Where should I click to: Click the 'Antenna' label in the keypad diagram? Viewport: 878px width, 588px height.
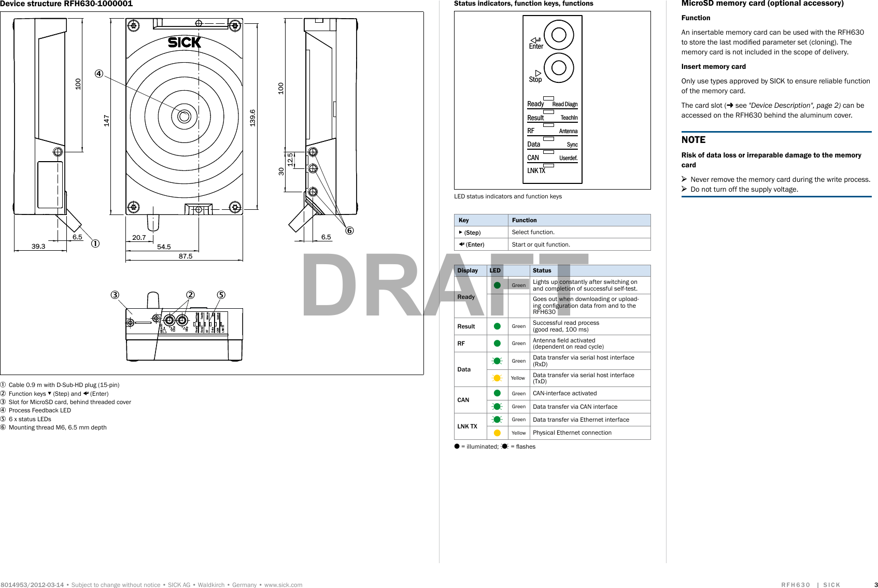[x=568, y=131]
